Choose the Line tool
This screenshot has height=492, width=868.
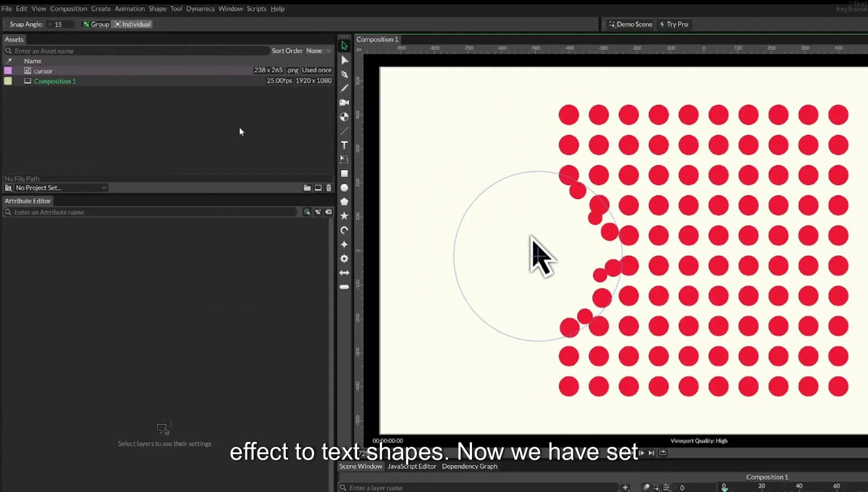click(x=344, y=131)
